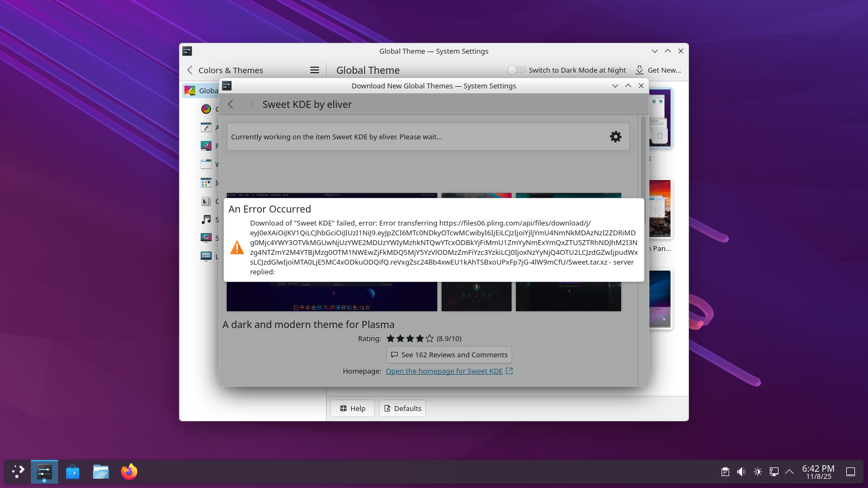
Task: Click the "Currently working on the item" status message
Action: (x=336, y=137)
